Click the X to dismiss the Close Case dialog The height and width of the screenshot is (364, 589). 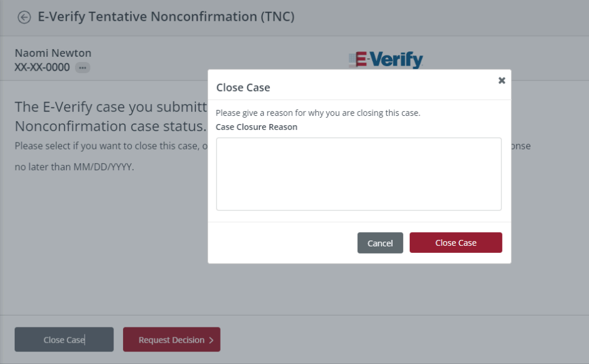pos(501,80)
